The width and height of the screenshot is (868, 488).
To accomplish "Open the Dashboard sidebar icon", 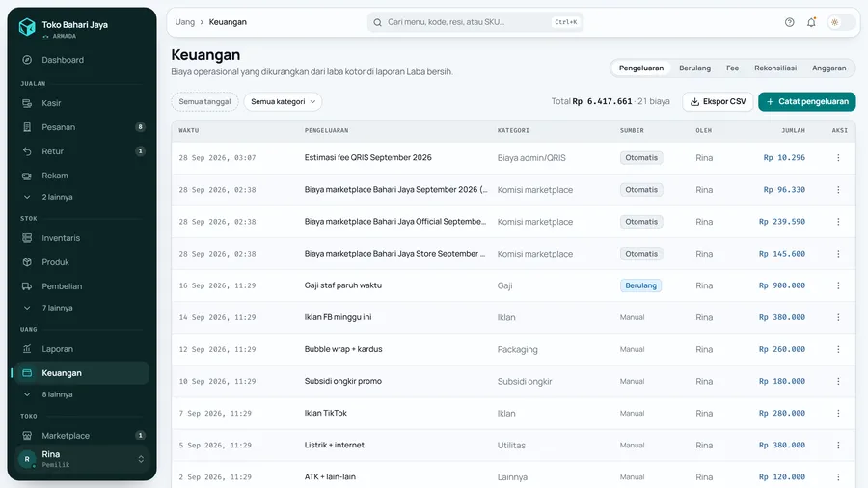I will (x=27, y=60).
